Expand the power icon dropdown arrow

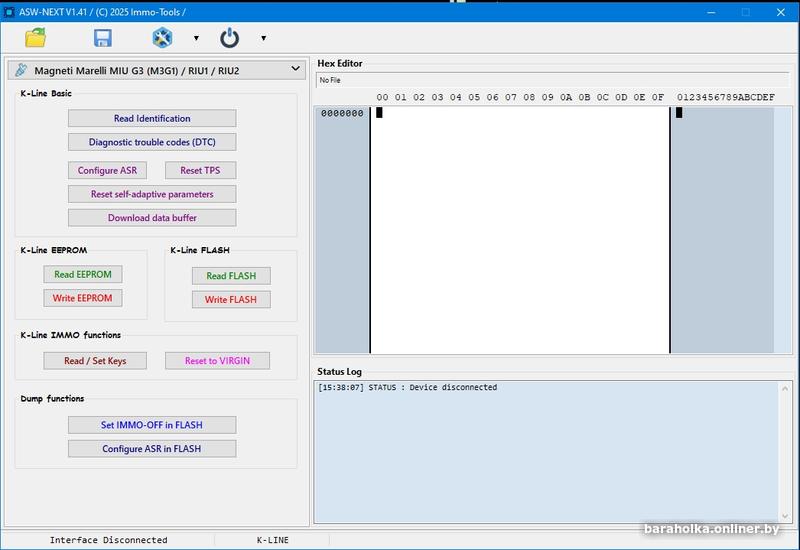[263, 38]
